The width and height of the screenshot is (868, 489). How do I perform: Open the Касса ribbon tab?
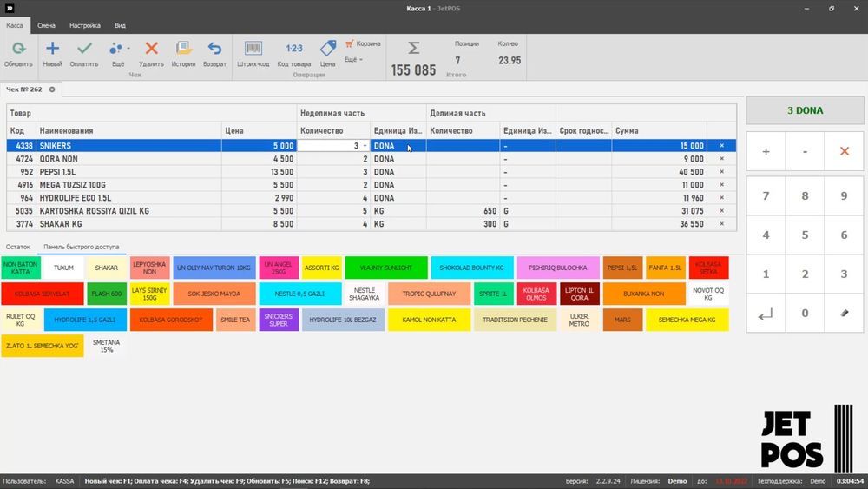point(15,25)
